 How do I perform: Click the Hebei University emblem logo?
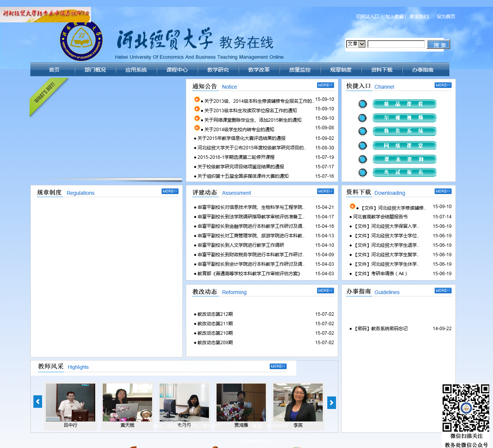(x=82, y=41)
